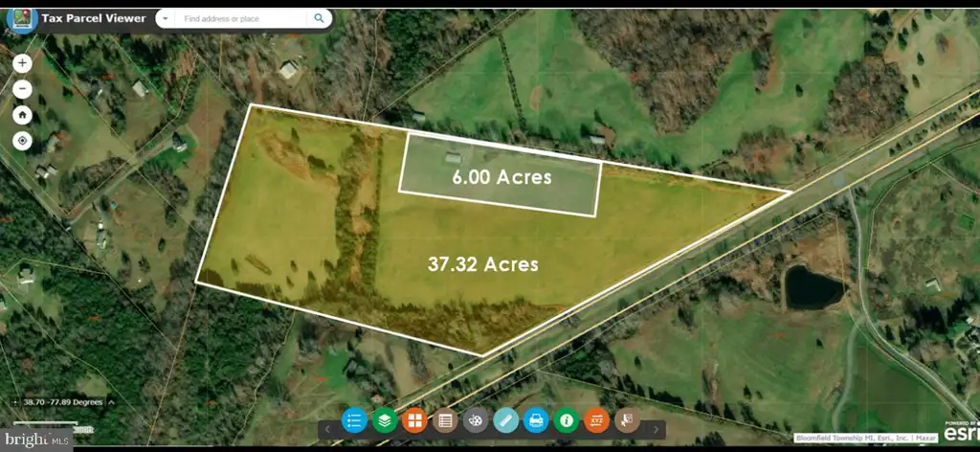Show previous widgets in toolbar

pos(327,429)
